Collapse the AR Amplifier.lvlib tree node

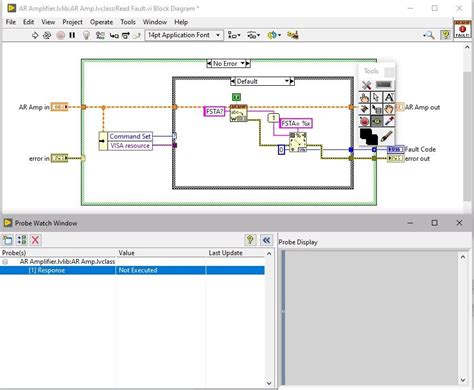(5, 262)
